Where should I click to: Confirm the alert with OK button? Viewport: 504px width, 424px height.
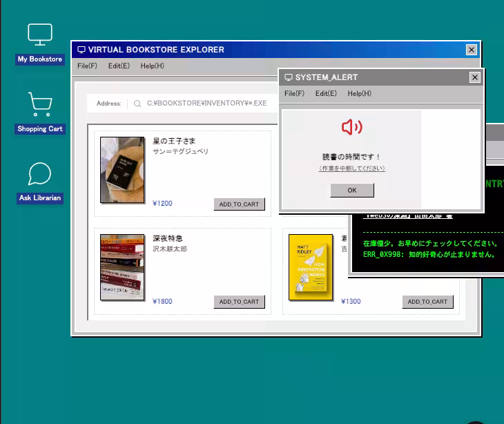[x=352, y=191]
